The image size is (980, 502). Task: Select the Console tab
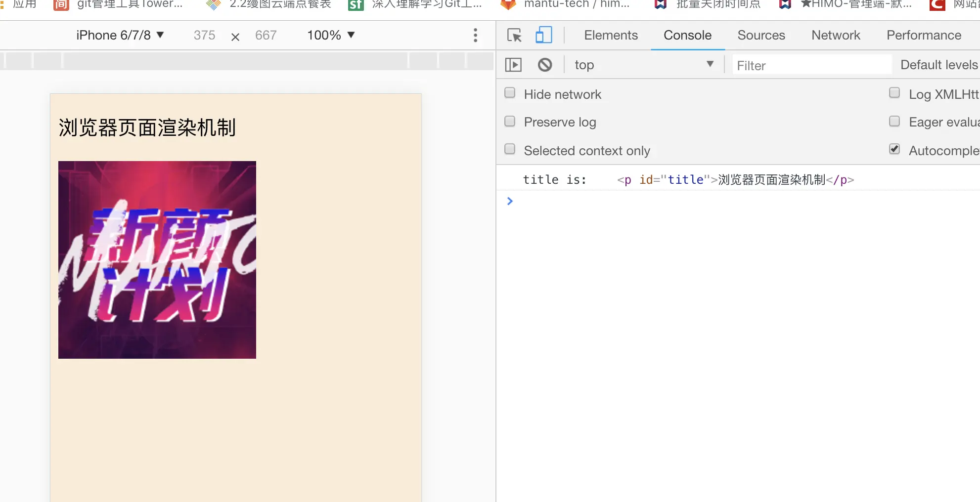tap(688, 35)
